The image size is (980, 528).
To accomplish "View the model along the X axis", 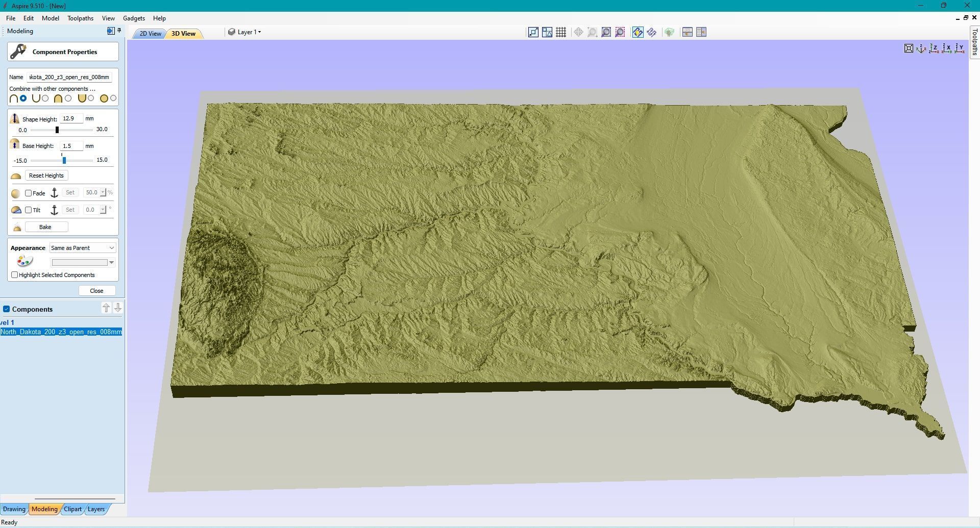I will coord(947,48).
